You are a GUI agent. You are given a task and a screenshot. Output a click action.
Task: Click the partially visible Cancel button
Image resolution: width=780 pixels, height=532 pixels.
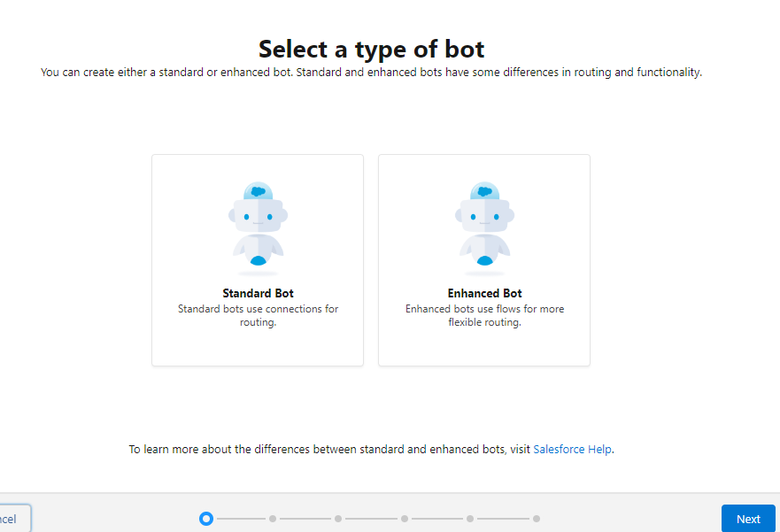coord(12,519)
